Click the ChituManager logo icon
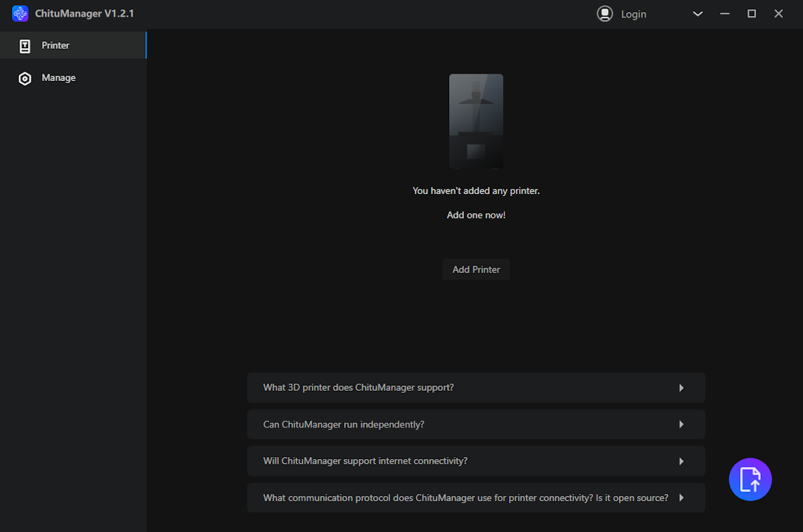803x532 pixels. tap(20, 13)
